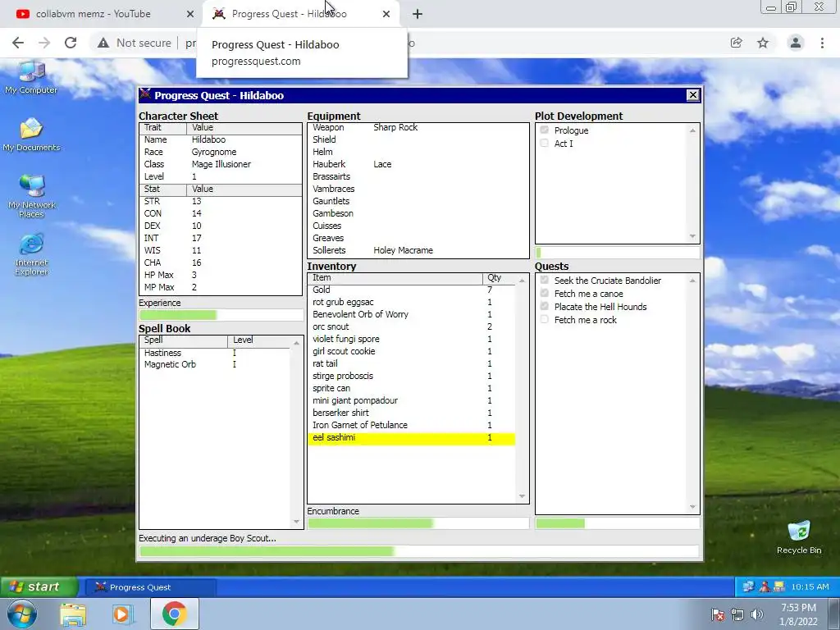840x630 pixels.
Task: Open Chrome three-dot menu
Action: coord(822,43)
